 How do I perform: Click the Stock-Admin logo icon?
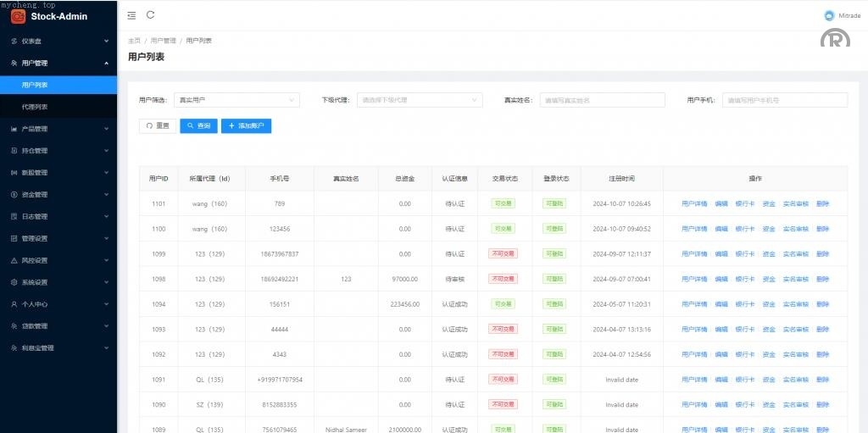click(16, 15)
